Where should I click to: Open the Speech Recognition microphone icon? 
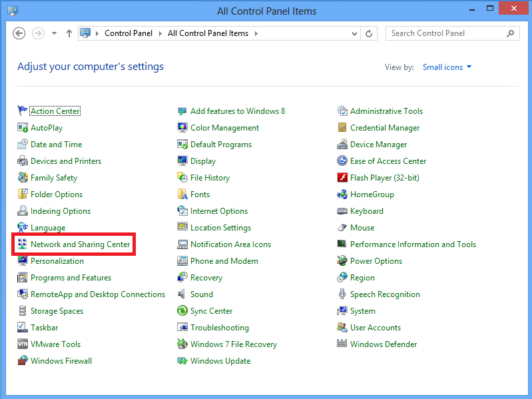coord(342,294)
